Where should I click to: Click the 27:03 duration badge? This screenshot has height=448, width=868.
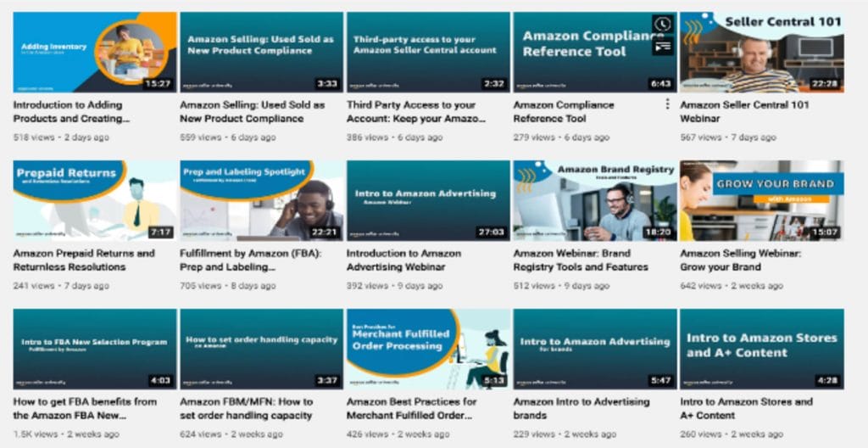(x=491, y=232)
